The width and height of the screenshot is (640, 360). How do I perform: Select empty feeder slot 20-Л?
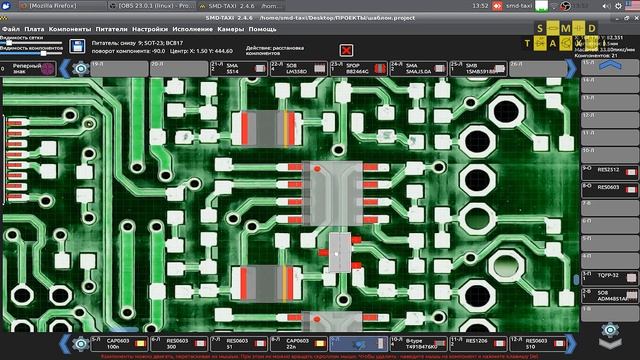coord(179,69)
